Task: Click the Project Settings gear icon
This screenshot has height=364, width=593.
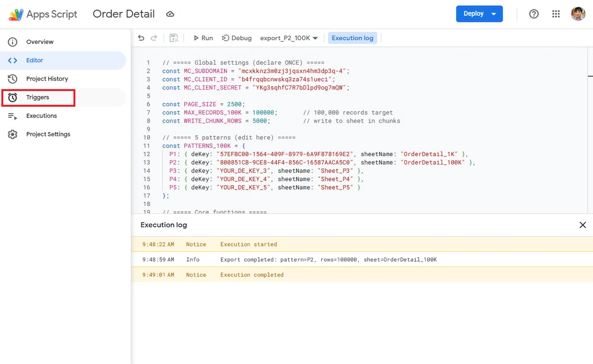Action: [13, 134]
